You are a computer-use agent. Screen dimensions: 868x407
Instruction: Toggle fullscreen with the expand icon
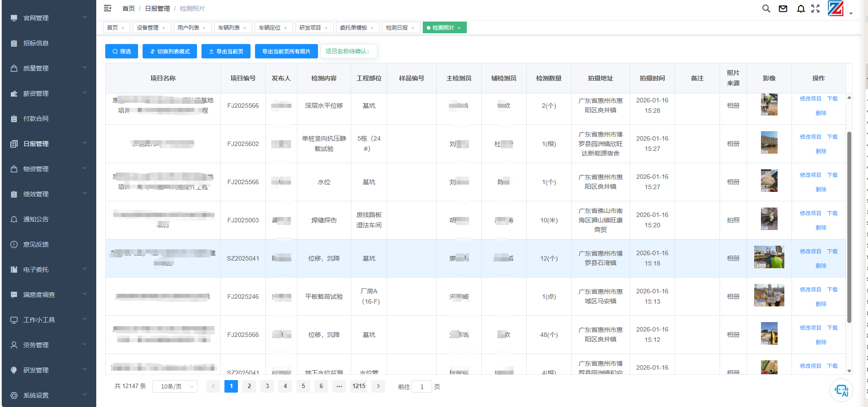pos(815,9)
